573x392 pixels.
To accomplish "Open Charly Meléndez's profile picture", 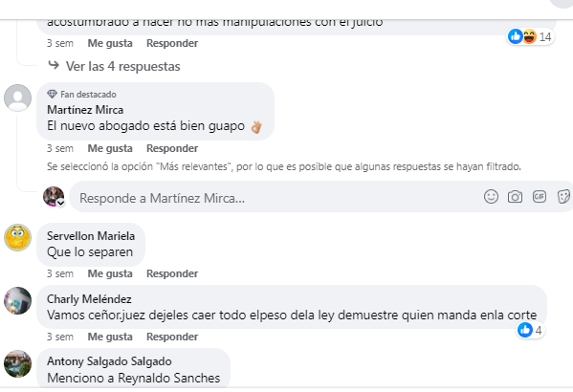I will (17, 300).
